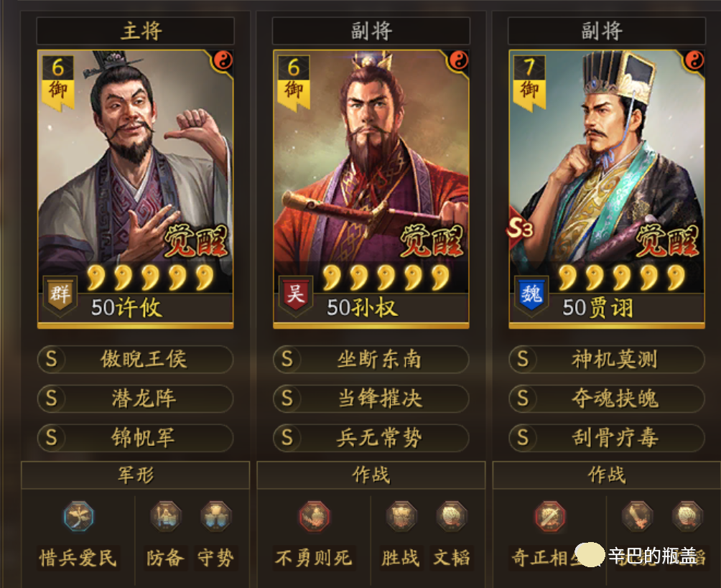Open the 主将 许攸 portrait card
This screenshot has width=721, height=588.
click(135, 189)
